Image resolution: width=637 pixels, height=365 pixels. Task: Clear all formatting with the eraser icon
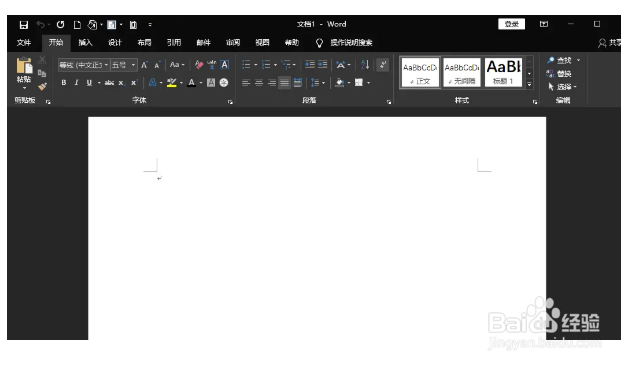[199, 65]
